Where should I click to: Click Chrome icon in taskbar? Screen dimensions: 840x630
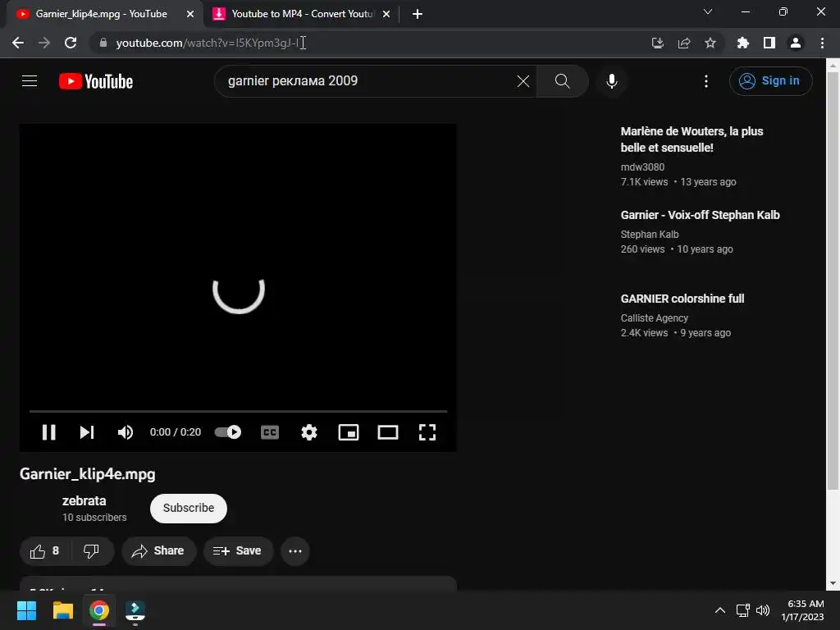tap(99, 610)
